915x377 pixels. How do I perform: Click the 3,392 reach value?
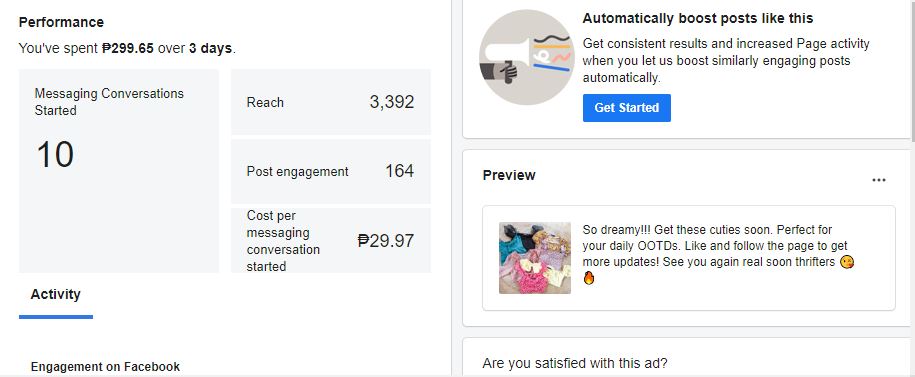click(392, 102)
